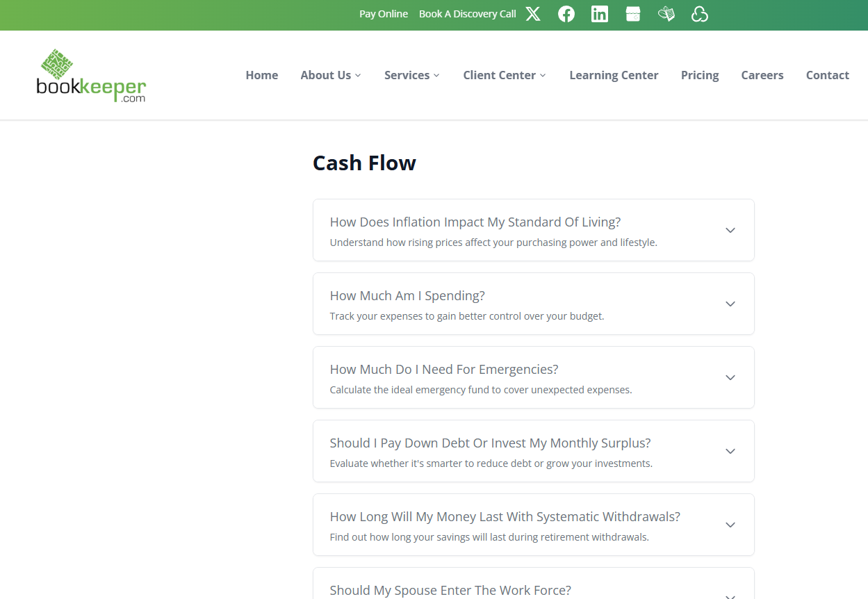Image resolution: width=868 pixels, height=599 pixels.
Task: Click the 'Understand how rising prices' description
Action: tap(493, 243)
